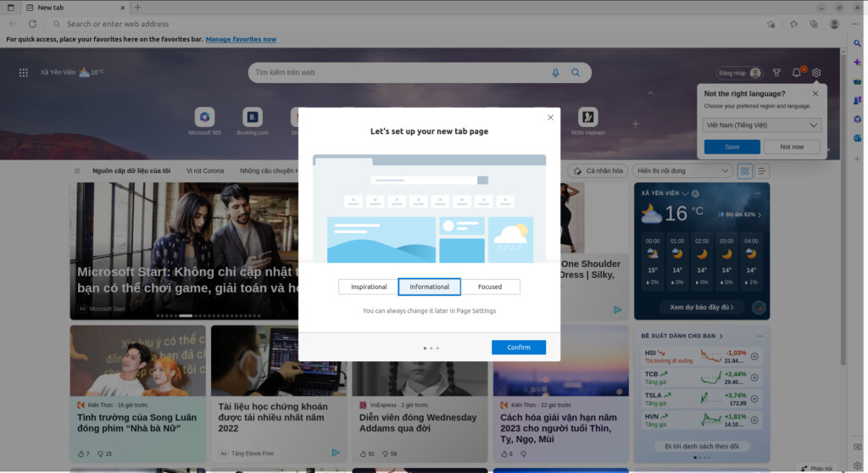Open the 'Hiển thị nội dung' dropdown

pos(682,170)
